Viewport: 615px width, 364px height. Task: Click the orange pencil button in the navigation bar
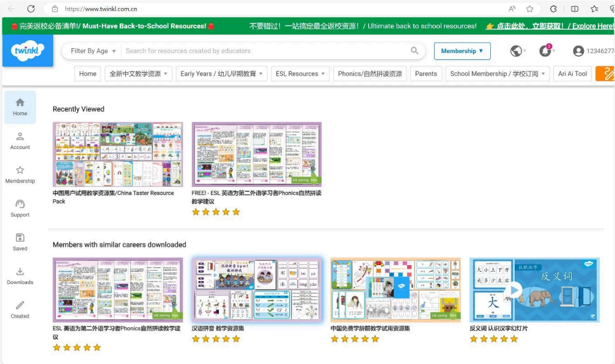606,74
